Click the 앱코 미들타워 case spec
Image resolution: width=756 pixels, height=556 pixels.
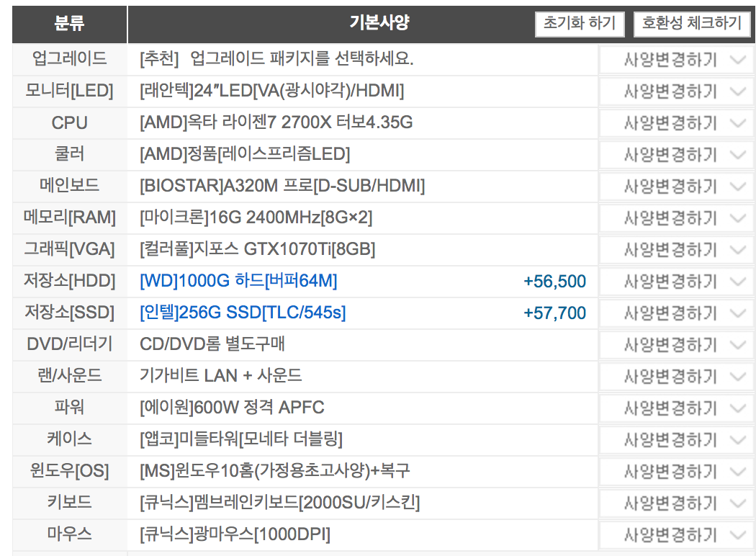pyautogui.click(x=241, y=439)
